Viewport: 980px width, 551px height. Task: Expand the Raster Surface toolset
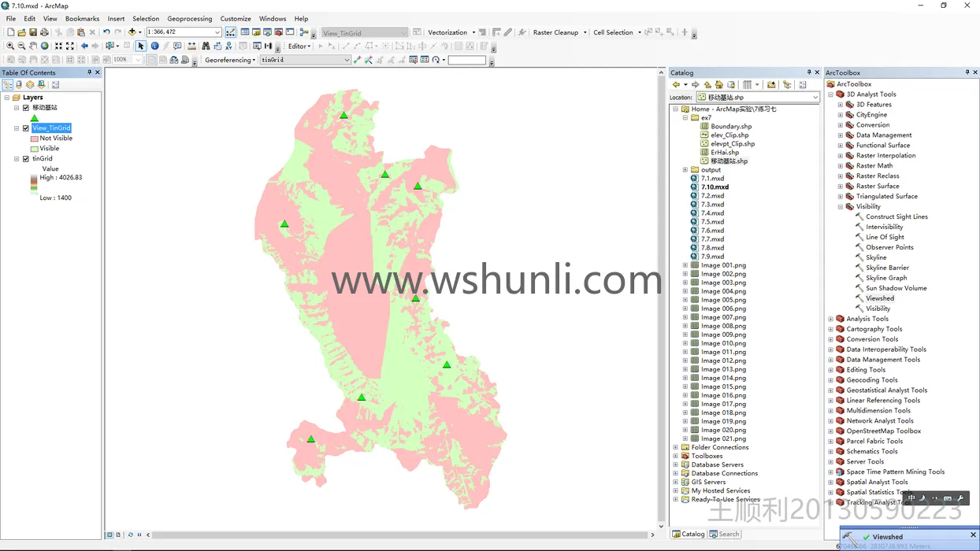point(841,187)
